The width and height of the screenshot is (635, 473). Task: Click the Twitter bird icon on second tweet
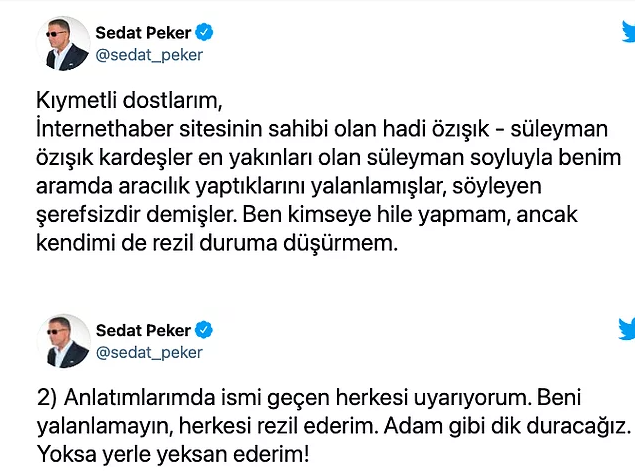[627, 328]
